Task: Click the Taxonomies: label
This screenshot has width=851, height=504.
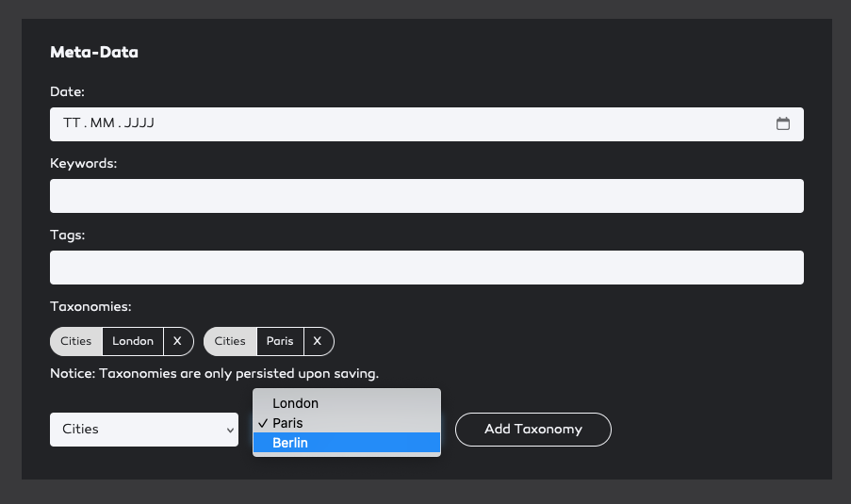Action: (90, 306)
